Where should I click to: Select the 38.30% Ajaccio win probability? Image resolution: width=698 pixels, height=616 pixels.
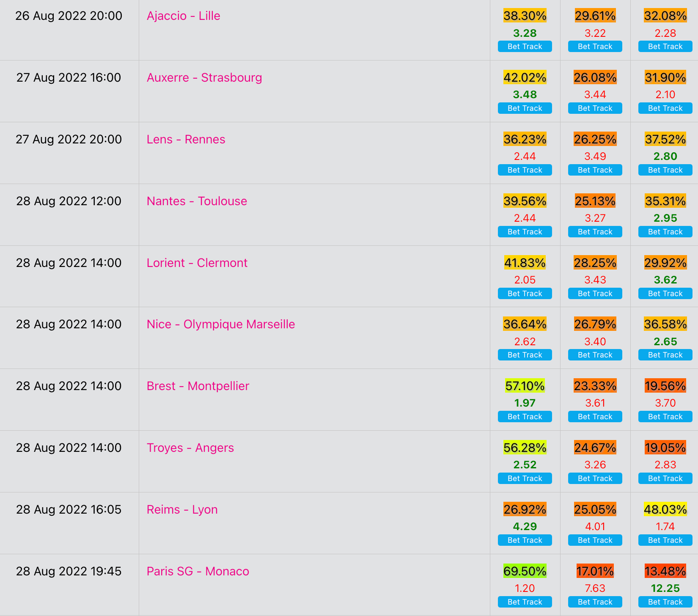coord(525,16)
